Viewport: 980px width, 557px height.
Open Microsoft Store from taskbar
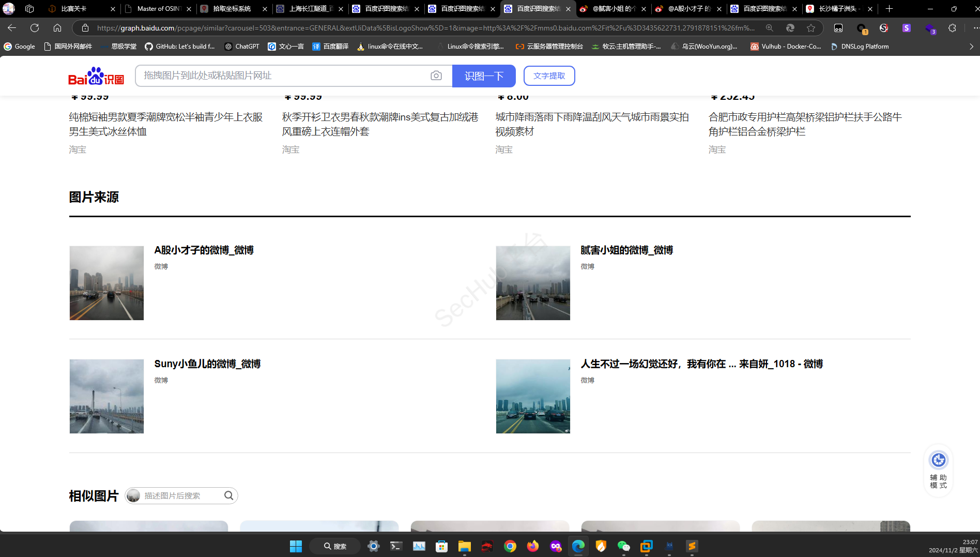442,546
